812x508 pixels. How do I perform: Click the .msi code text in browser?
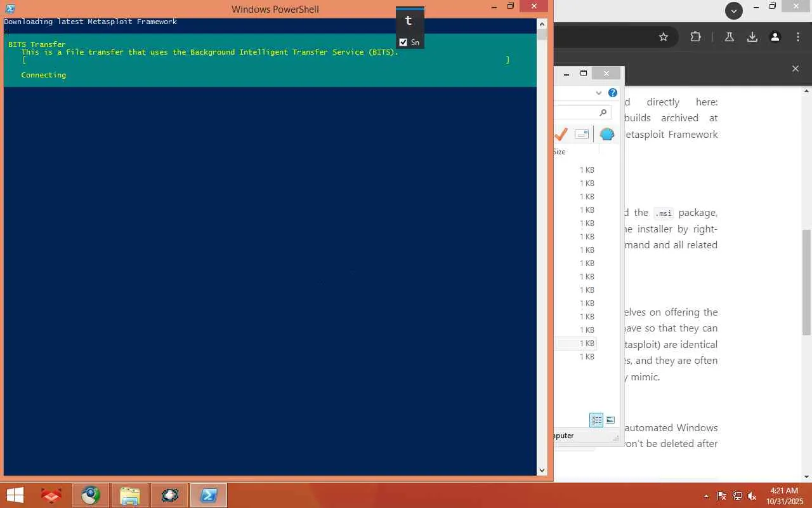(664, 213)
